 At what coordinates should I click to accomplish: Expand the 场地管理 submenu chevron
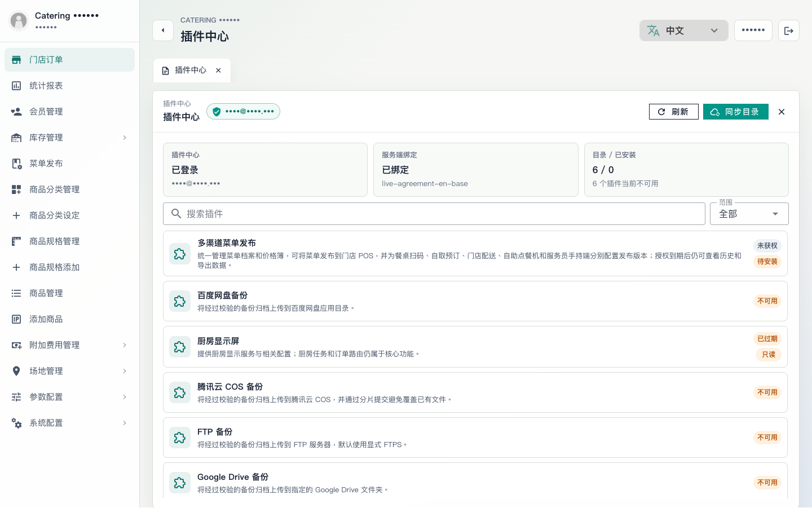coord(125,371)
